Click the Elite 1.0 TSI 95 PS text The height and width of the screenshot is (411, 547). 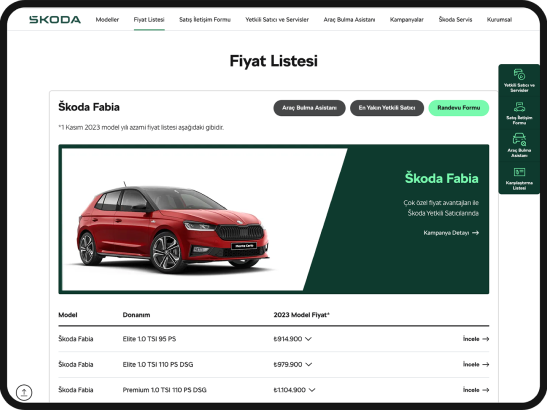coord(149,339)
